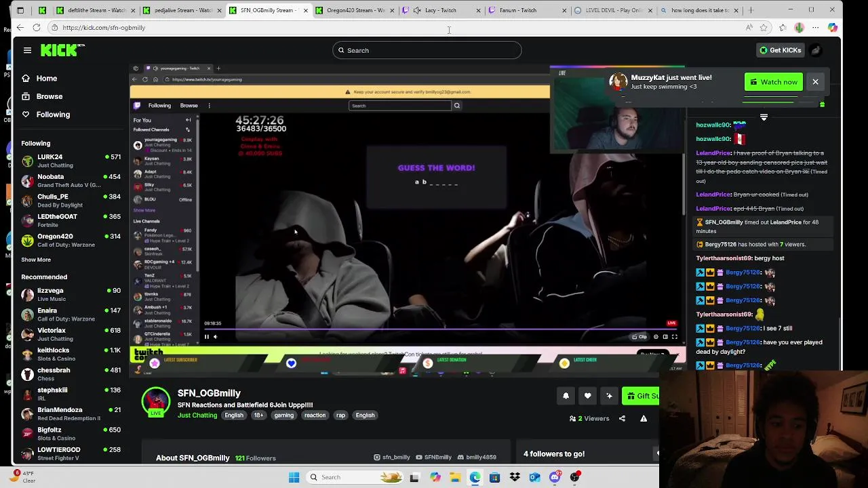Dismiss the MuzzyKat went live notification

815,82
